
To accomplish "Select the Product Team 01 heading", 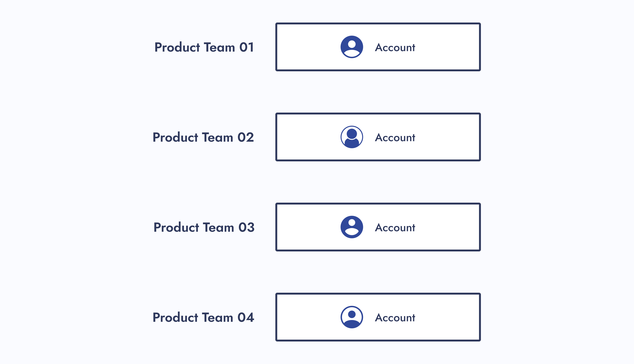I will pos(204,47).
